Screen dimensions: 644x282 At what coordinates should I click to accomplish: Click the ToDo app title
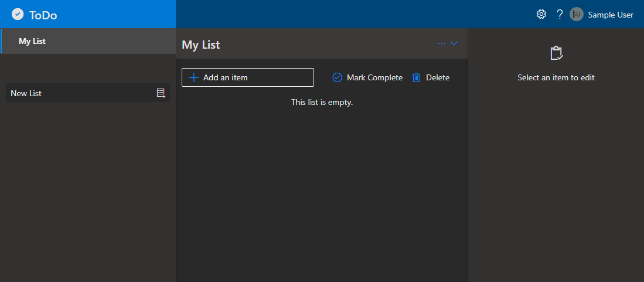(x=43, y=16)
